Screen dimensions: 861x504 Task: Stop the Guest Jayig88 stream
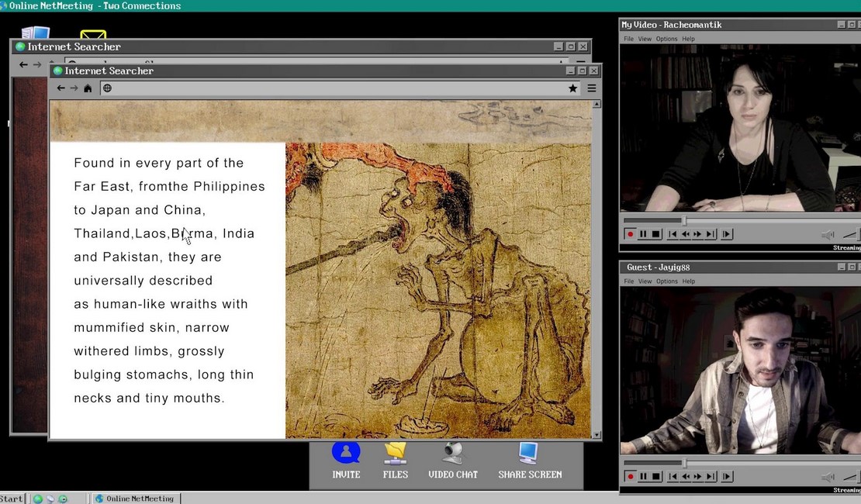(x=655, y=477)
